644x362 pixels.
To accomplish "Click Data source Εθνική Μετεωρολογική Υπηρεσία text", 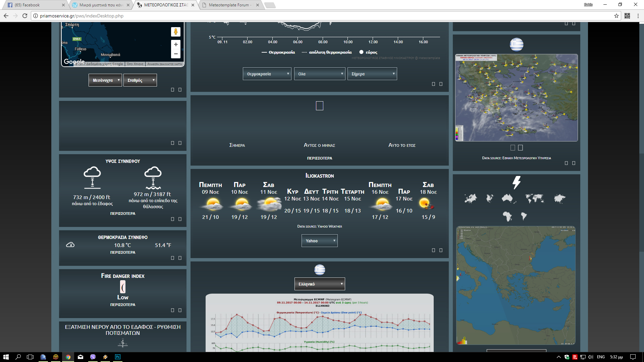I will point(517,158).
